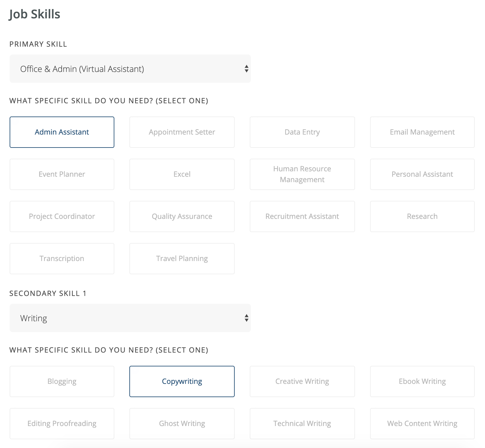Pick Personal Assistant skill tile
Viewport: 485px width, 448px height.
422,174
